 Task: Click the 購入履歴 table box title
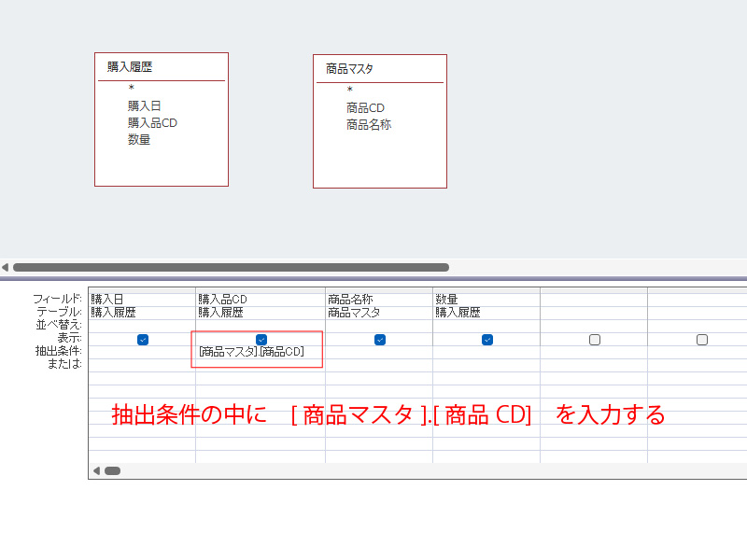[130, 67]
